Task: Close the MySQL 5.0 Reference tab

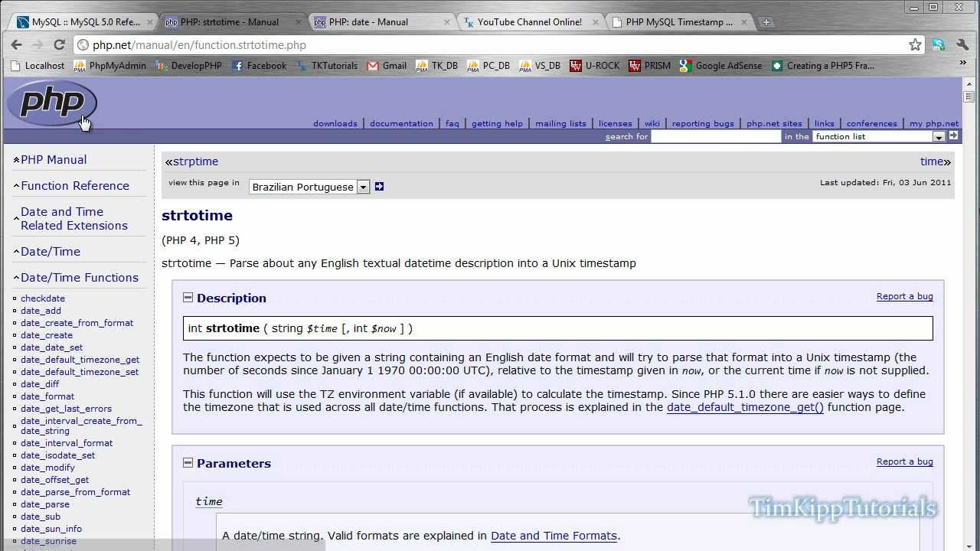Action: pos(150,22)
